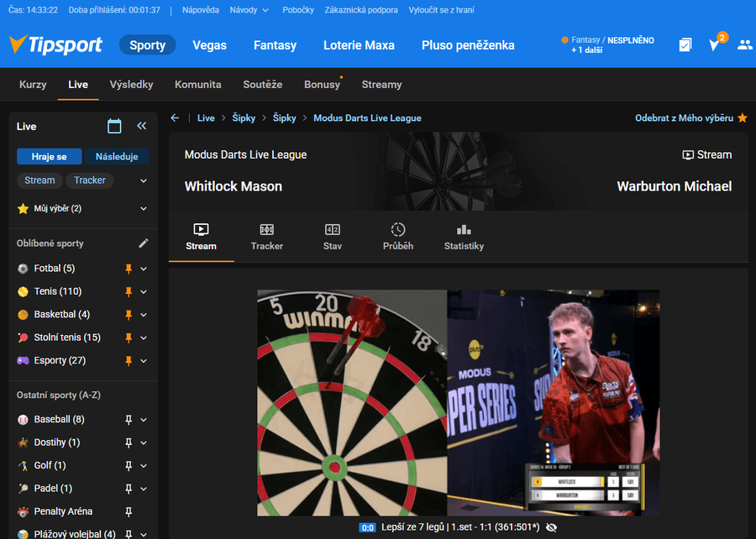Select the Stream match tab
This screenshot has width=756, height=539.
[x=201, y=237]
